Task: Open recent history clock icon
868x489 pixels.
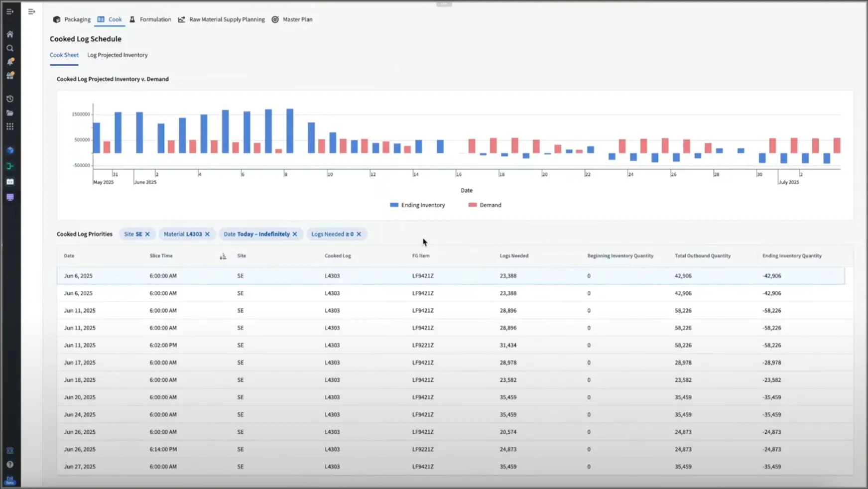Action: 9,99
